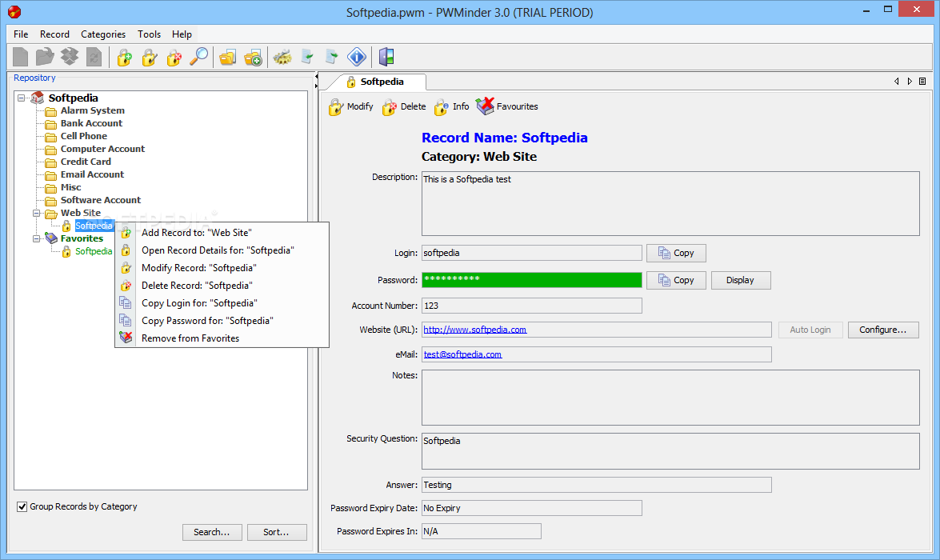Click Favourites in the record panel
The height and width of the screenshot is (560, 940).
(507, 106)
